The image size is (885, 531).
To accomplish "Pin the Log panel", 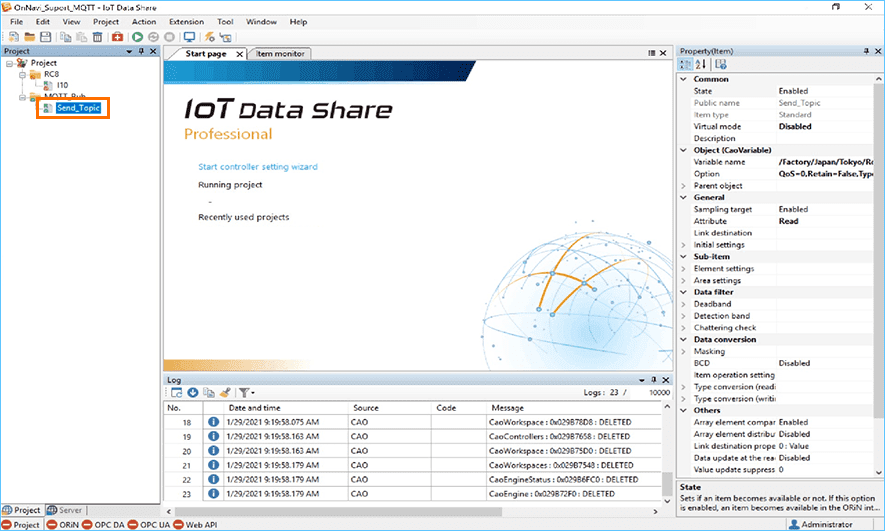I will (x=654, y=380).
